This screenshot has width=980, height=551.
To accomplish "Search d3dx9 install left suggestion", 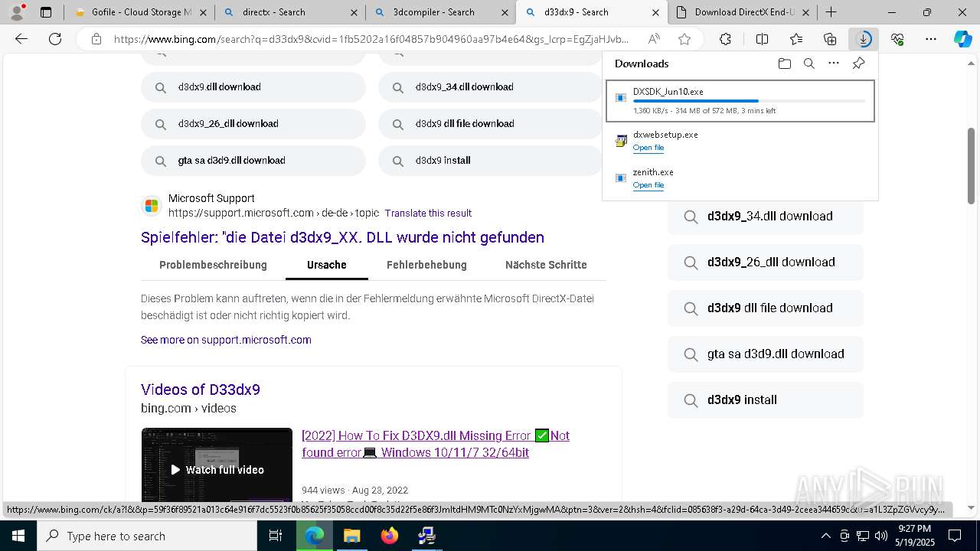I will (490, 161).
